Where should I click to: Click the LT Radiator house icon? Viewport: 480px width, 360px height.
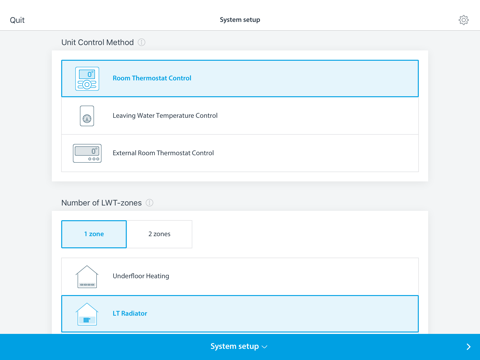point(87,314)
